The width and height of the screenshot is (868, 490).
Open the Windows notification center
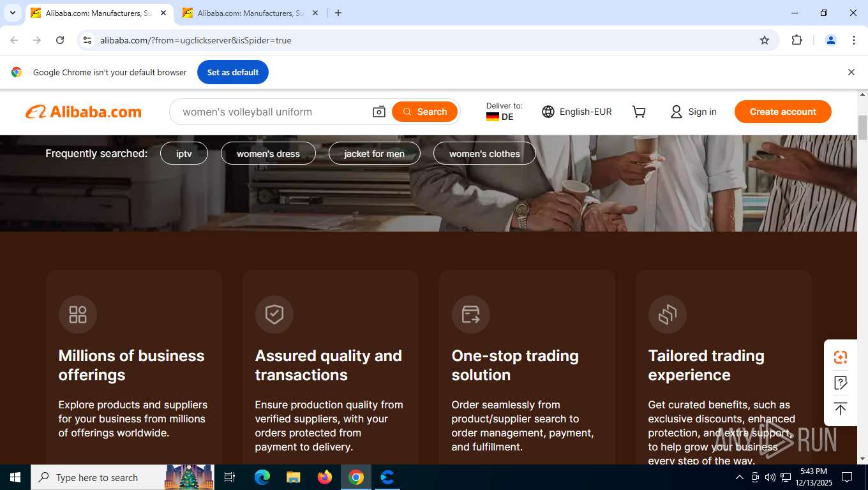[847, 477]
